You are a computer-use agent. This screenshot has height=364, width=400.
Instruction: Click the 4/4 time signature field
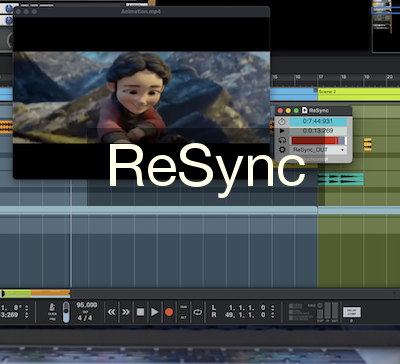(x=85, y=318)
